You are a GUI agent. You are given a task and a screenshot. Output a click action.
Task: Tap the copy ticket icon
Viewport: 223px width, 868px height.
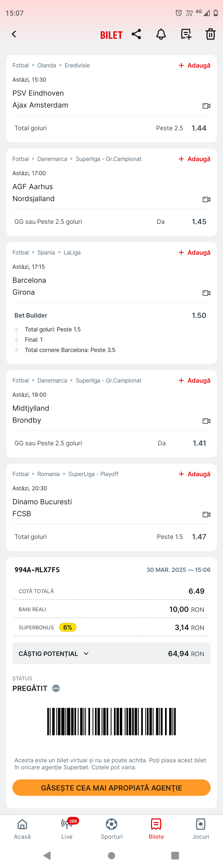pos(186,34)
